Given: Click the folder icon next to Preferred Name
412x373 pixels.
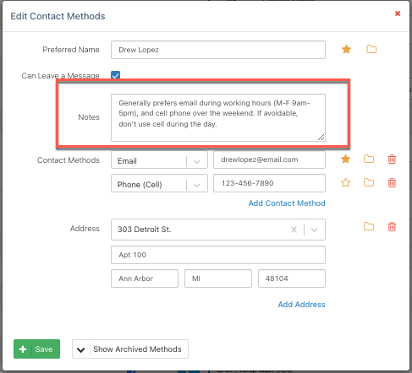Looking at the screenshot, I should (x=371, y=49).
